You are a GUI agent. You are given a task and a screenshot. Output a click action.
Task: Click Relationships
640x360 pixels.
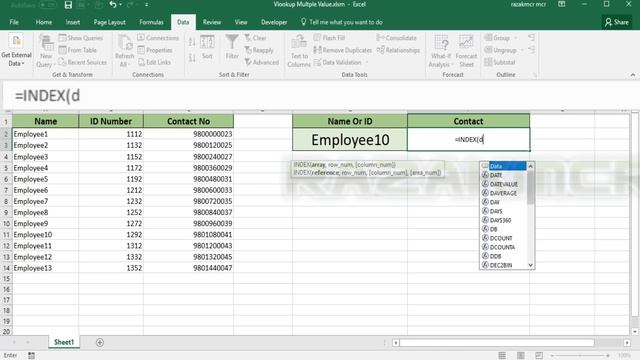(398, 50)
